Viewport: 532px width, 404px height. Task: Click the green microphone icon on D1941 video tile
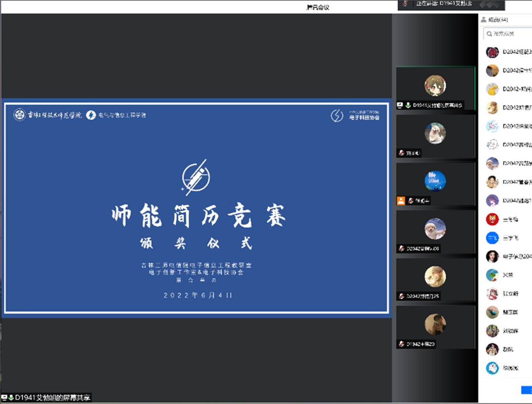click(408, 105)
